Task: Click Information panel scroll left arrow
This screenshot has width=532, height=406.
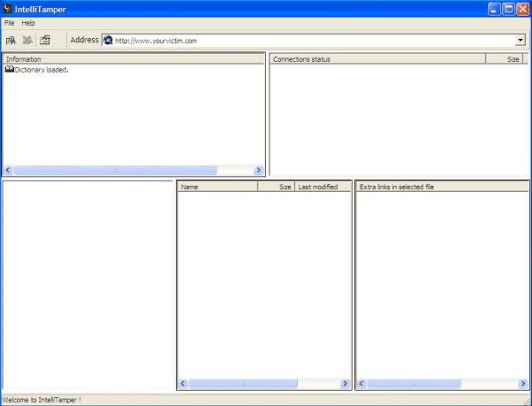Action: pyautogui.click(x=8, y=170)
